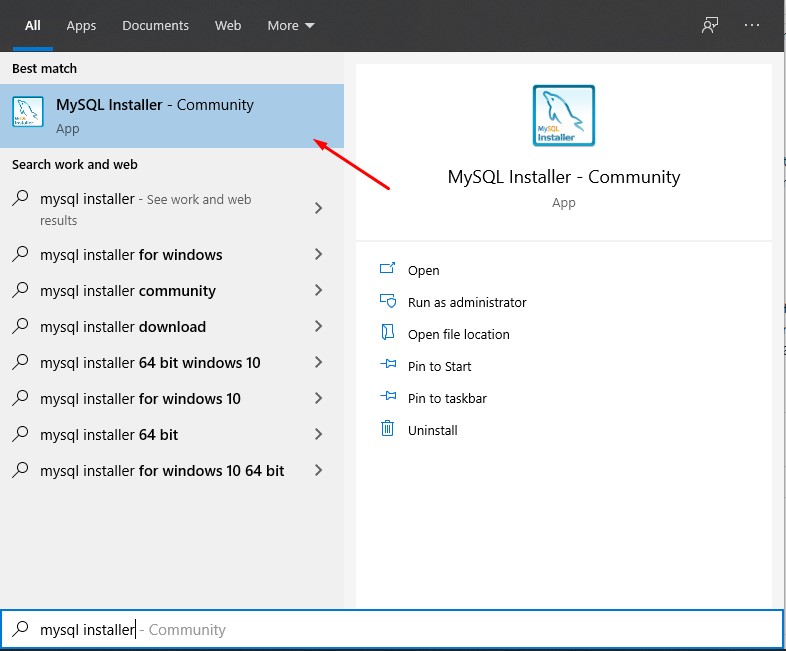Click 'MySQL Installer - Community' title in preview pane
Image resolution: width=786 pixels, height=651 pixels.
(563, 177)
